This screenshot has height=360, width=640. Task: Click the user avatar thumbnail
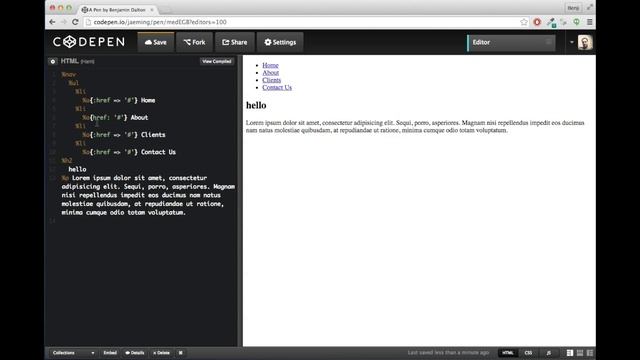(585, 42)
